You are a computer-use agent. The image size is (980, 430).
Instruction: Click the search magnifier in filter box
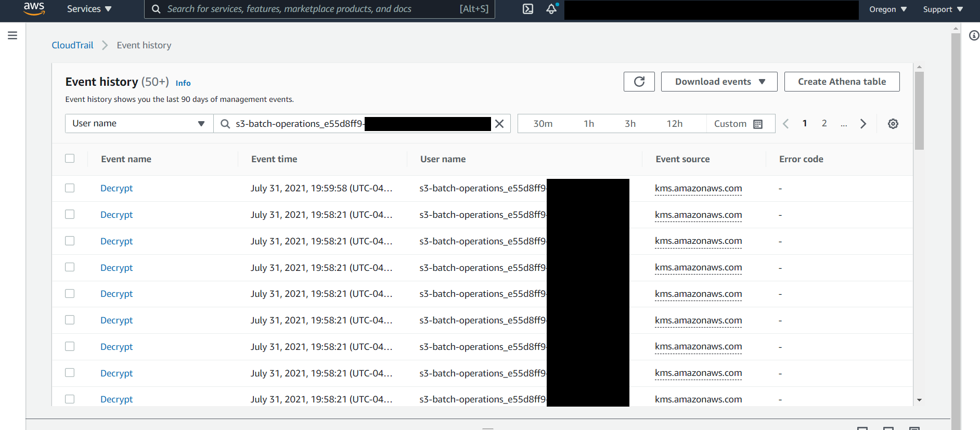225,124
